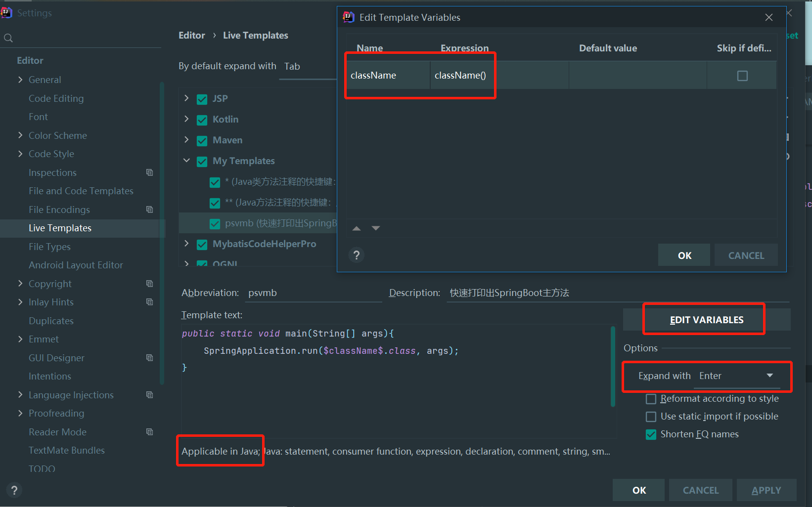Open help at bottom of Settings window
Viewport: 812px width, 507px height.
[x=14, y=490]
